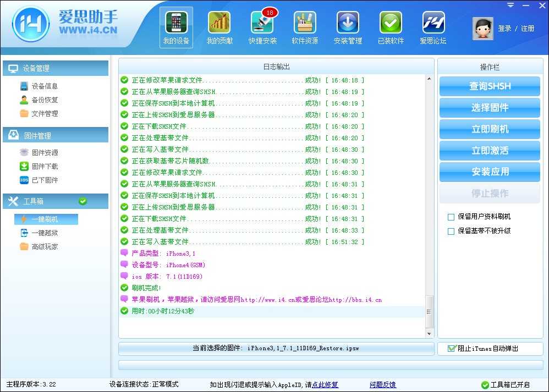Image resolution: width=549 pixels, height=392 pixels.
Task: Click the 主程序版本:3.22 status text
Action: (x=31, y=384)
